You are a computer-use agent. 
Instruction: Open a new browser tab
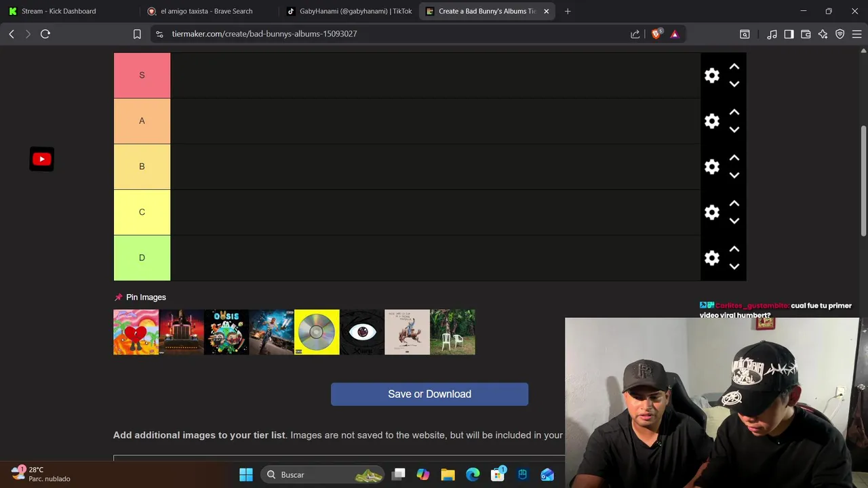pos(568,11)
